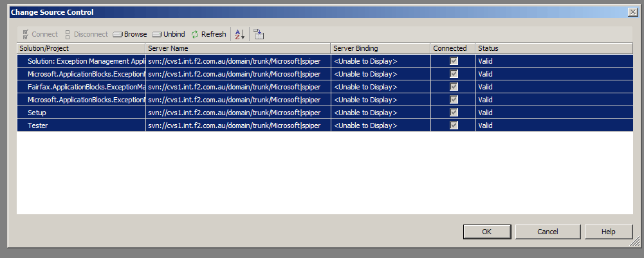Toggle Connected checkbox for the Solution row
The width and height of the screenshot is (644, 258).
[454, 61]
